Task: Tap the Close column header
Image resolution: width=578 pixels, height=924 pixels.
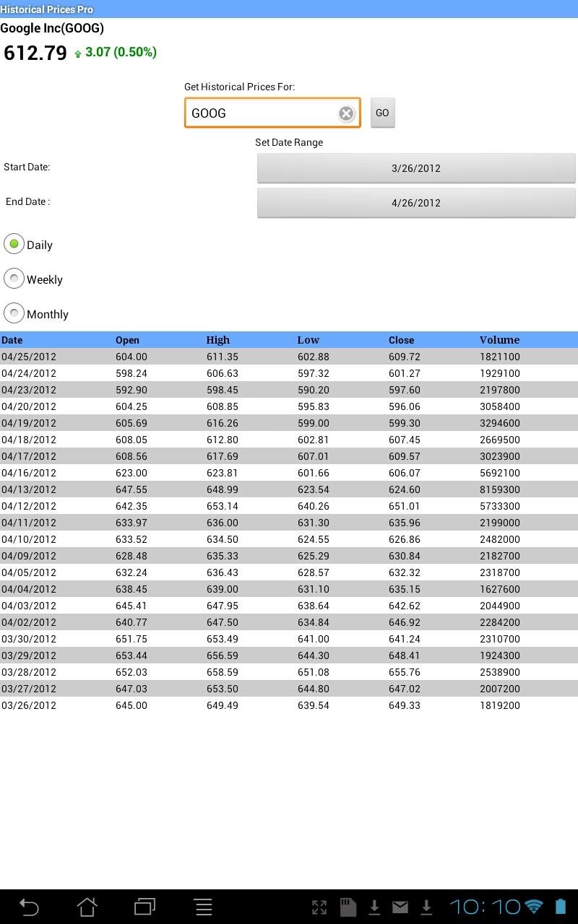Action: click(401, 340)
